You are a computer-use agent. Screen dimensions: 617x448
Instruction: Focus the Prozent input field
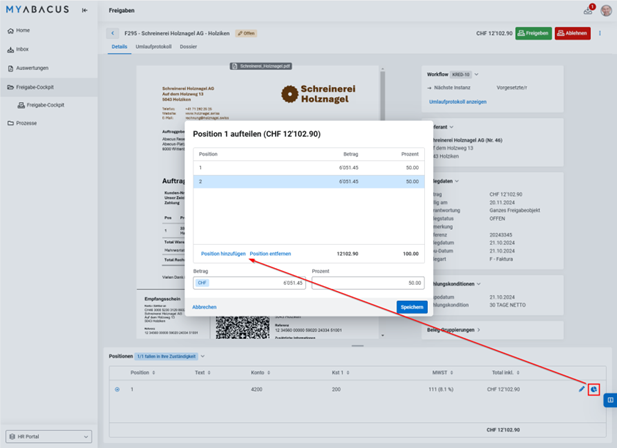(x=368, y=283)
